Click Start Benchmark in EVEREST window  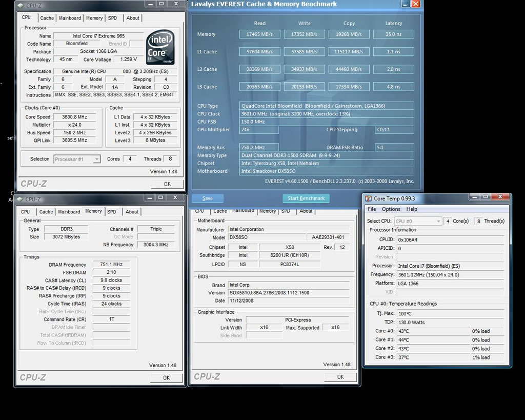306,198
